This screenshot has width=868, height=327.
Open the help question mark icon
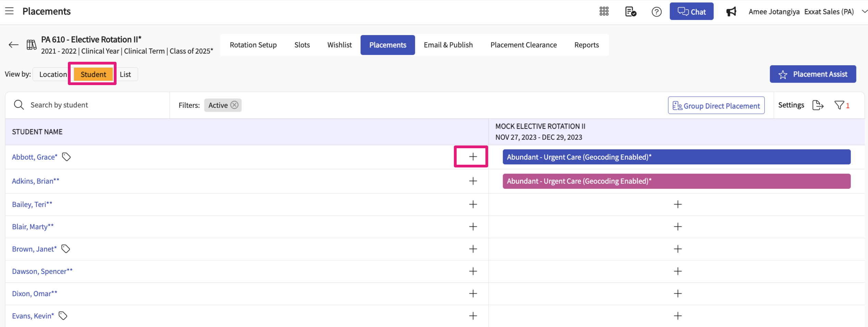656,12
